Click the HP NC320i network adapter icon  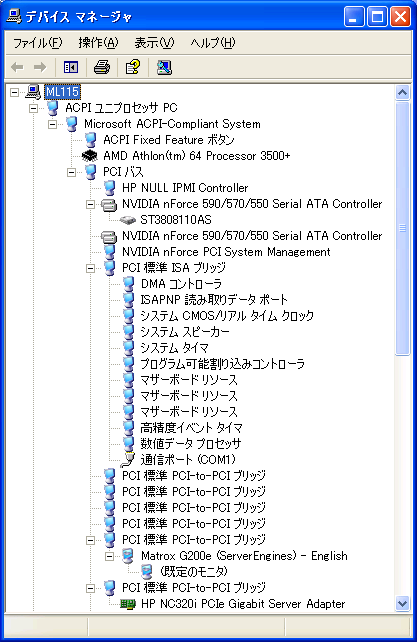pos(127,604)
